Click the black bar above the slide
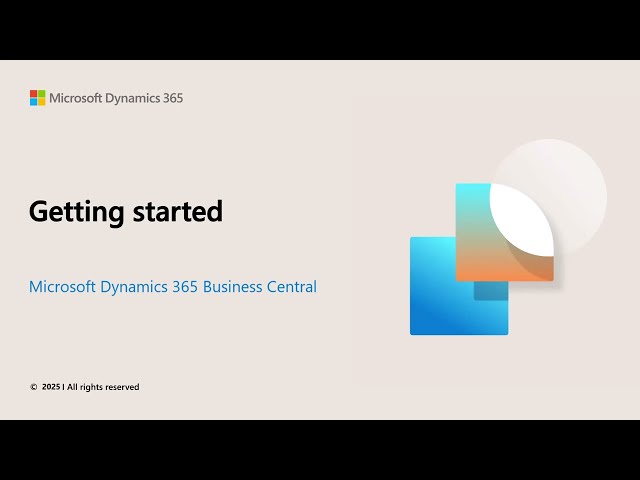This screenshot has width=640, height=480. coord(320,30)
